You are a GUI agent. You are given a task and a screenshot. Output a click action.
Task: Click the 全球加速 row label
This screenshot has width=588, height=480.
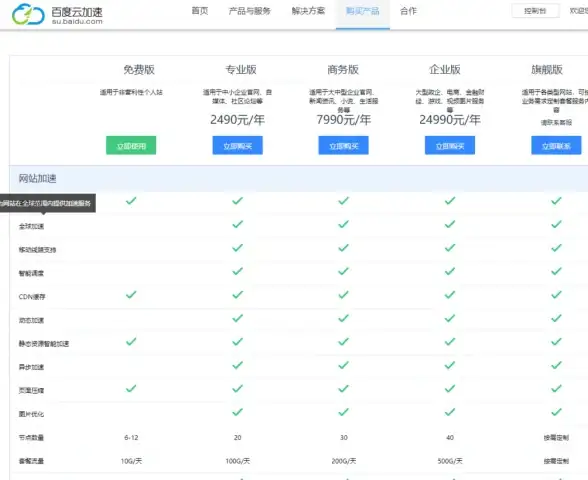[x=32, y=226]
